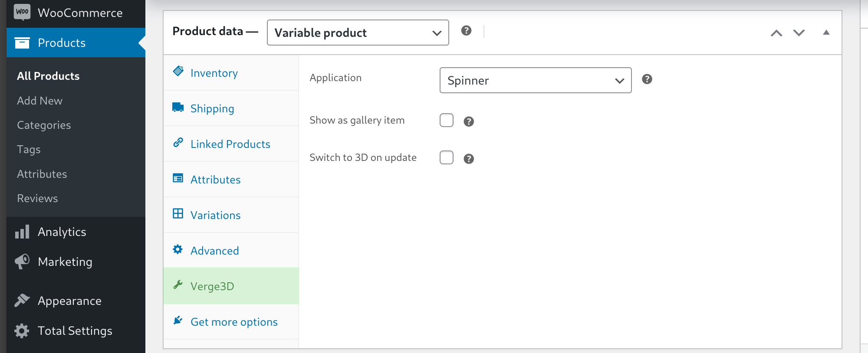This screenshot has height=353, width=868.
Task: Enable Switch to 3D on update checkbox
Action: click(447, 157)
